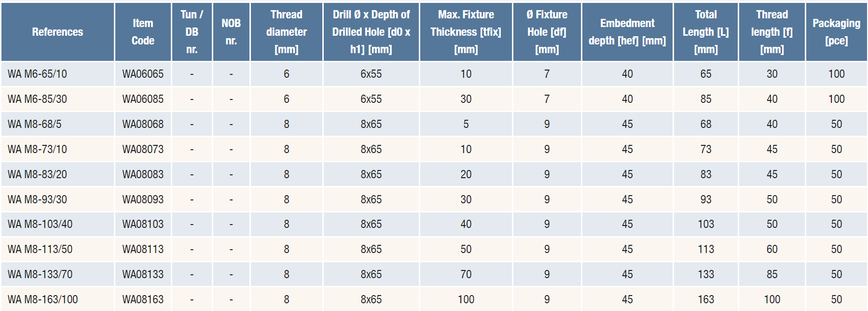Click the total length value 113
This screenshot has width=868, height=311.
[x=705, y=249]
